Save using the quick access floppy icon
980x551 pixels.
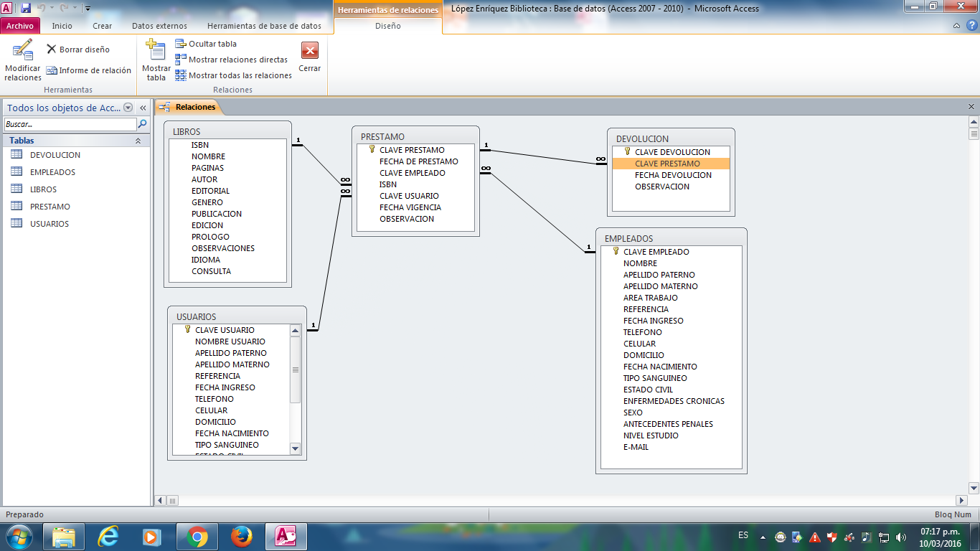coord(26,9)
